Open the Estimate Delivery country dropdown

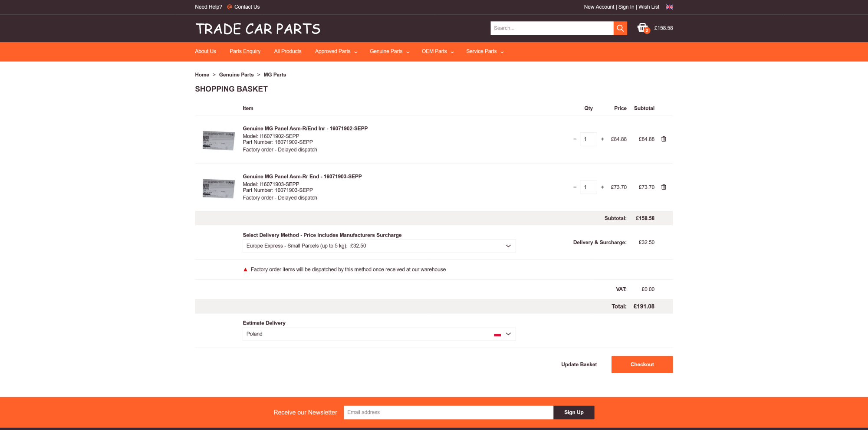tap(379, 334)
